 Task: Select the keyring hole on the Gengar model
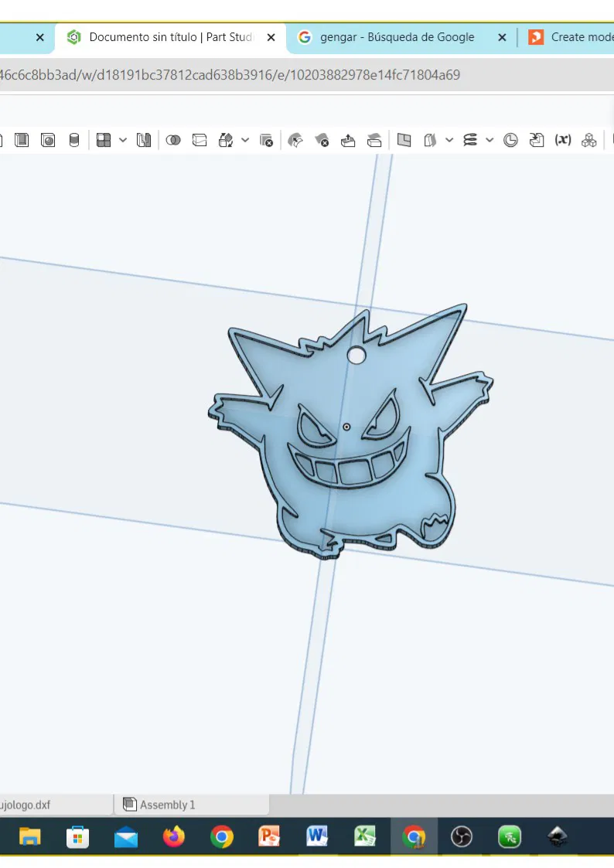pyautogui.click(x=356, y=356)
